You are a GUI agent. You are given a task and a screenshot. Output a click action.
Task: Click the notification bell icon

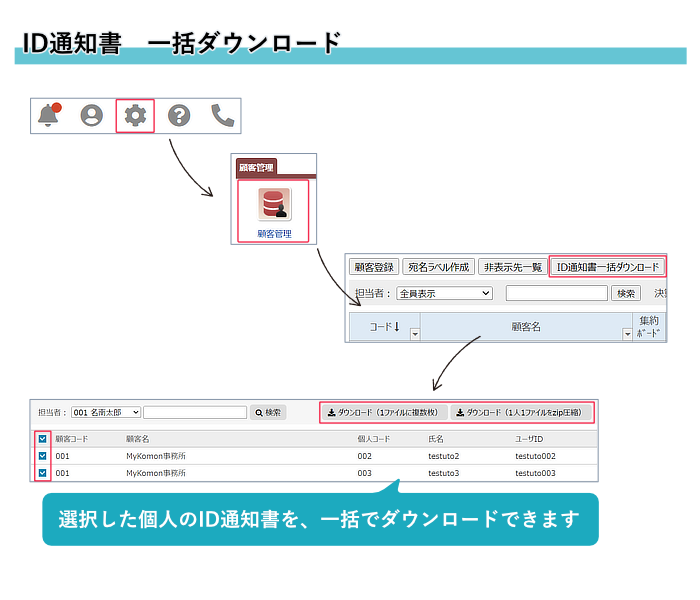point(48,116)
